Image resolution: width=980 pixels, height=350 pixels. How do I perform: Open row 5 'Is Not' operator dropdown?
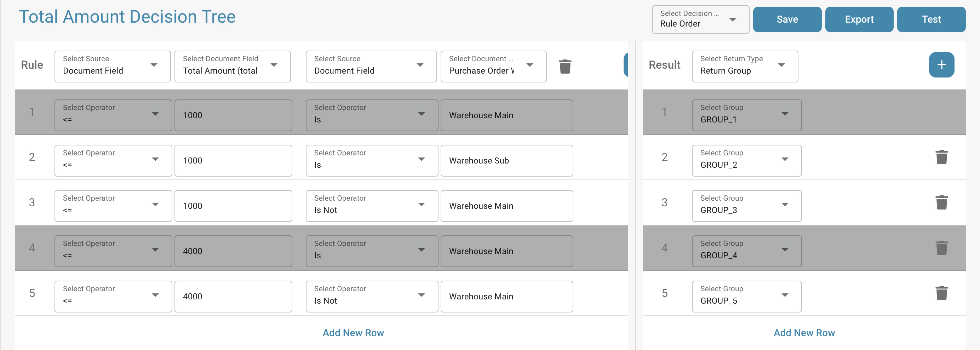point(372,296)
